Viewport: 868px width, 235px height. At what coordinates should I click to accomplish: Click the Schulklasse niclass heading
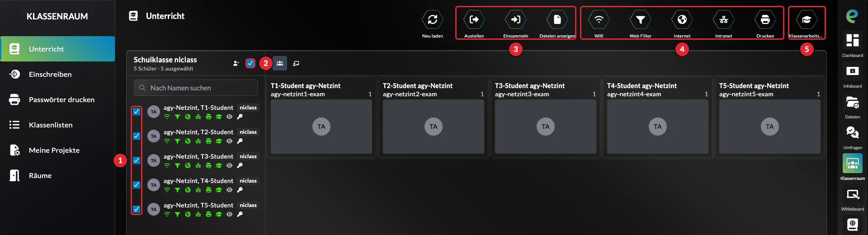(x=165, y=60)
